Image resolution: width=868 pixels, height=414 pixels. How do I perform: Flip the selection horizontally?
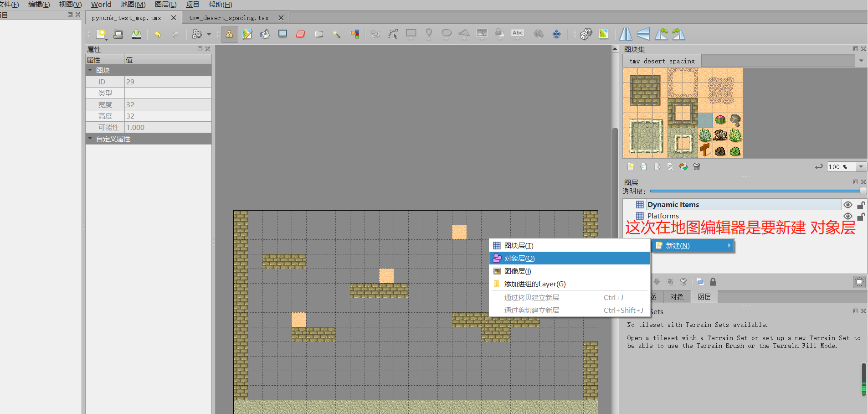[626, 34]
